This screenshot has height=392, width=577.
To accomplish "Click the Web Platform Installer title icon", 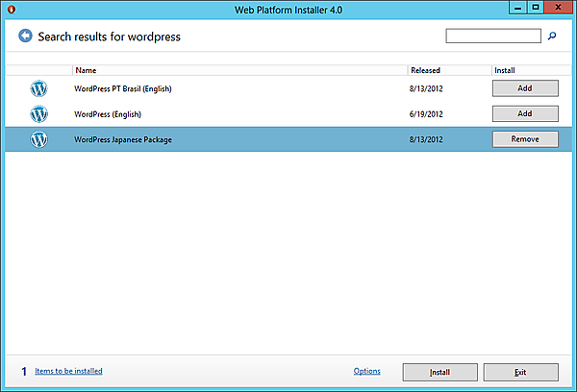I will (x=11, y=9).
